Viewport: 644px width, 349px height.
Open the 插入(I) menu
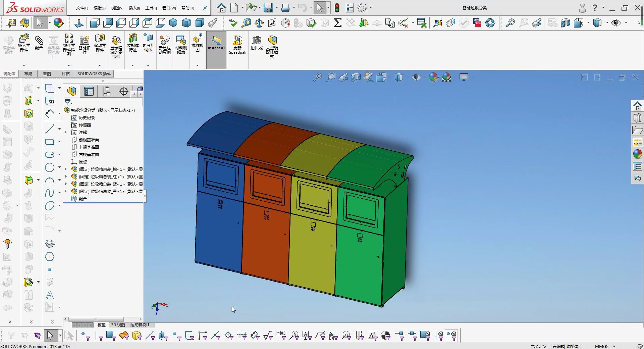coord(134,8)
